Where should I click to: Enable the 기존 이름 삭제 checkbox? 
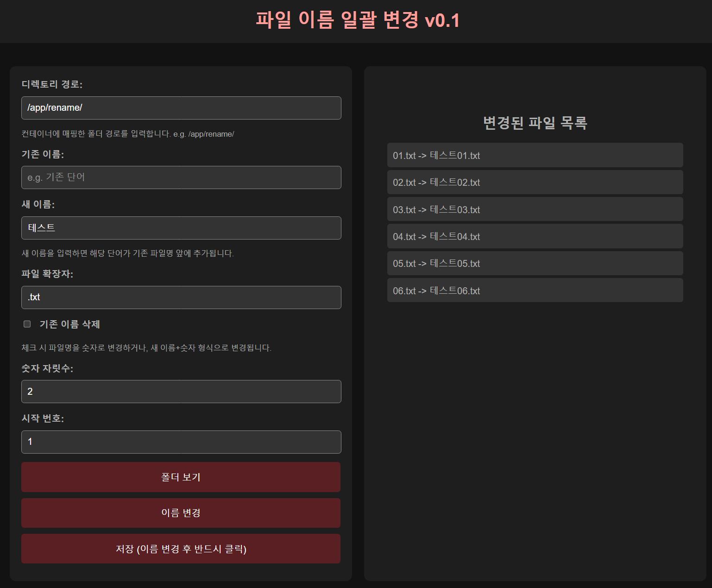[27, 324]
